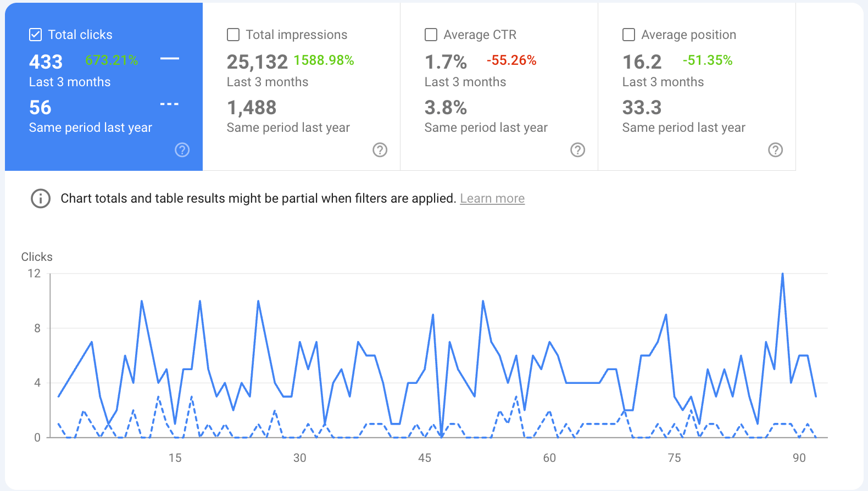Viewport: 868px width, 491px height.
Task: Click info icon beside chart totals notice
Action: (x=41, y=198)
